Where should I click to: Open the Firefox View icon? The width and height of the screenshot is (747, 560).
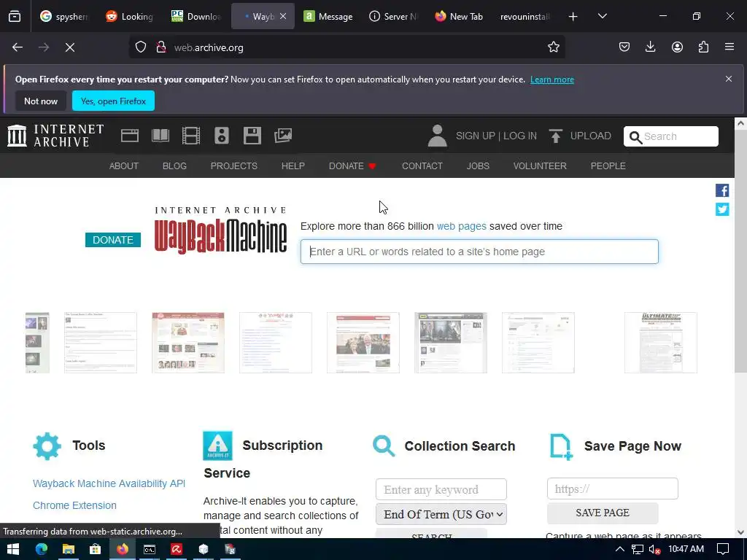click(15, 17)
